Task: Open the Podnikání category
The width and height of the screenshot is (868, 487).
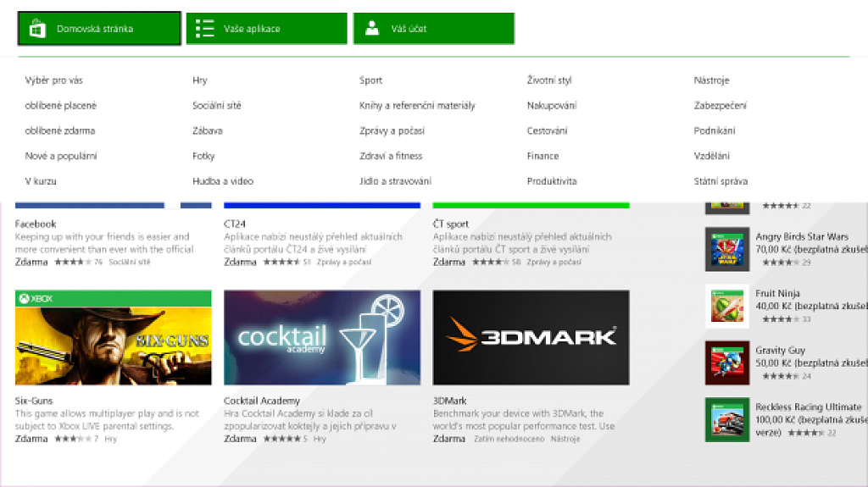Action: click(715, 130)
